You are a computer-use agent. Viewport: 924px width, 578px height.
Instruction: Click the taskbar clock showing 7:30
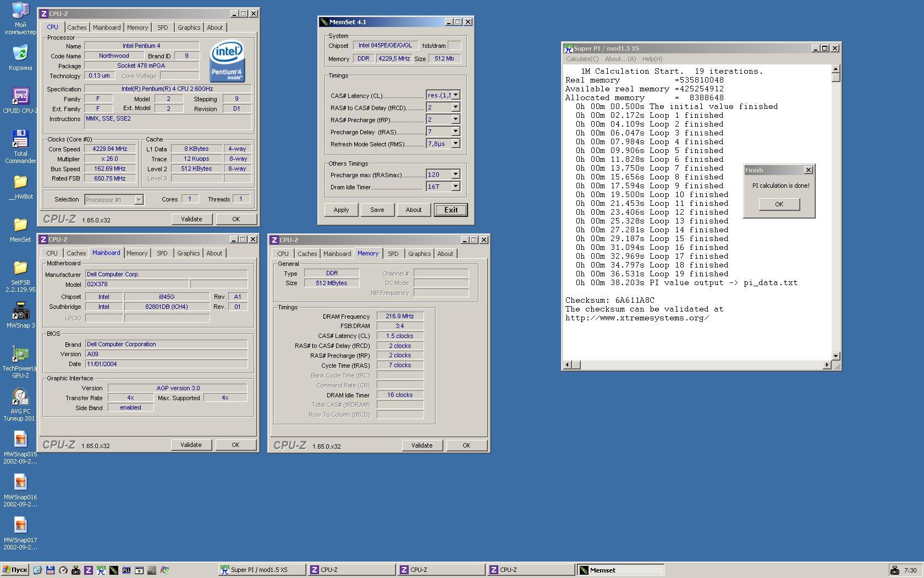point(910,570)
